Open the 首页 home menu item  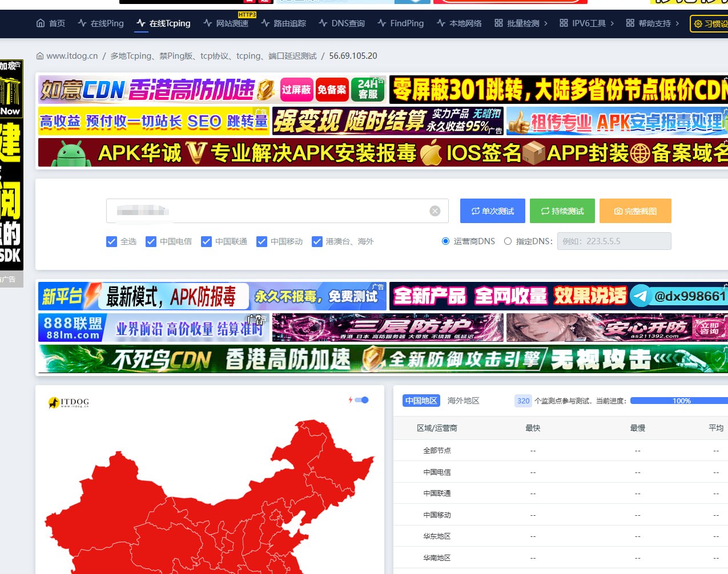pyautogui.click(x=50, y=23)
